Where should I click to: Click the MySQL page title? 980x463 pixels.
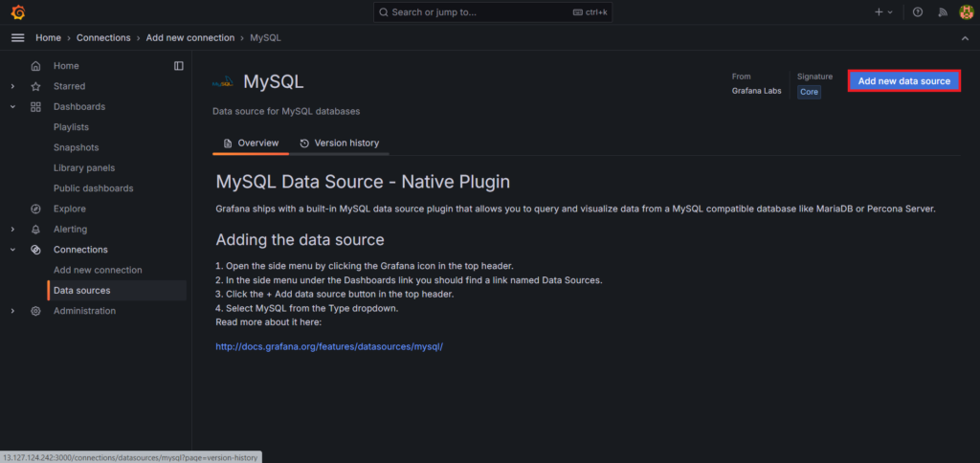coord(274,81)
